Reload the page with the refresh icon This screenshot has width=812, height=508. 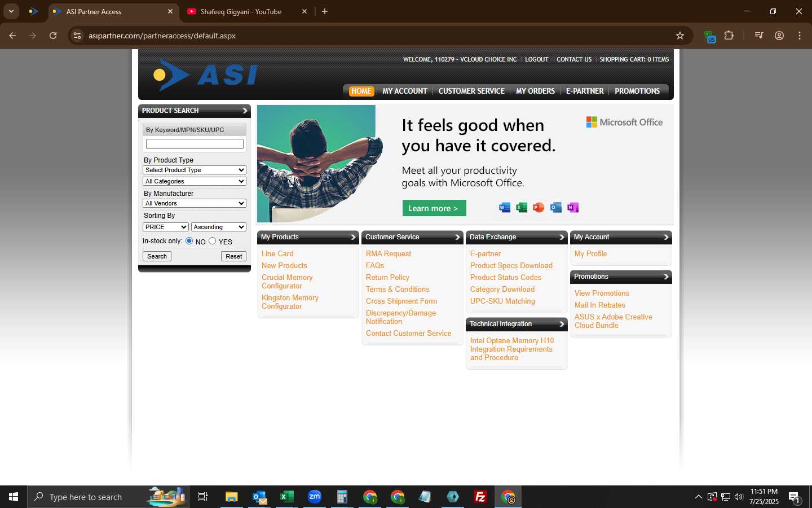click(x=53, y=36)
